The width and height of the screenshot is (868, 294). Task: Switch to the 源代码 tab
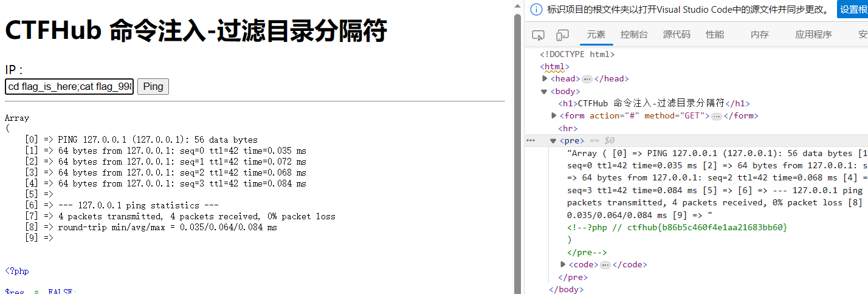677,35
